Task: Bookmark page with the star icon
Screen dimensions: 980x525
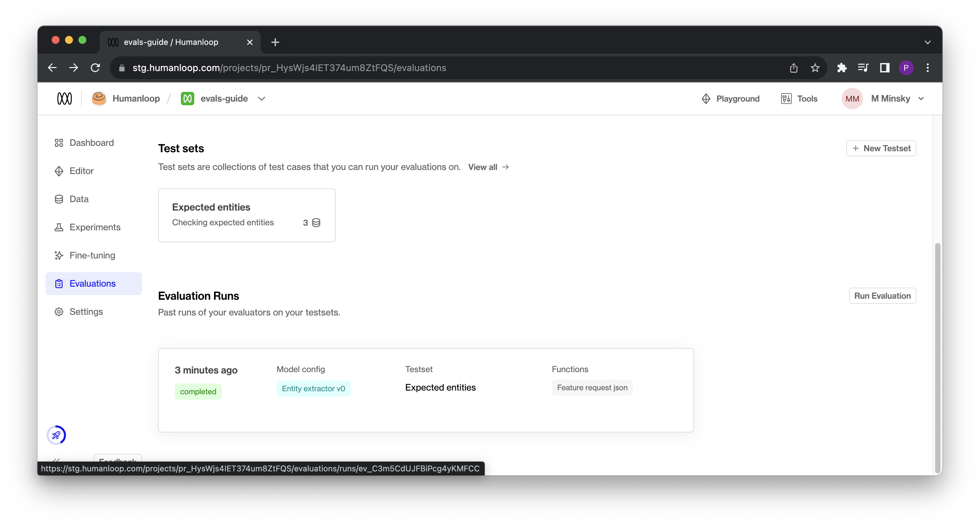Action: click(815, 68)
